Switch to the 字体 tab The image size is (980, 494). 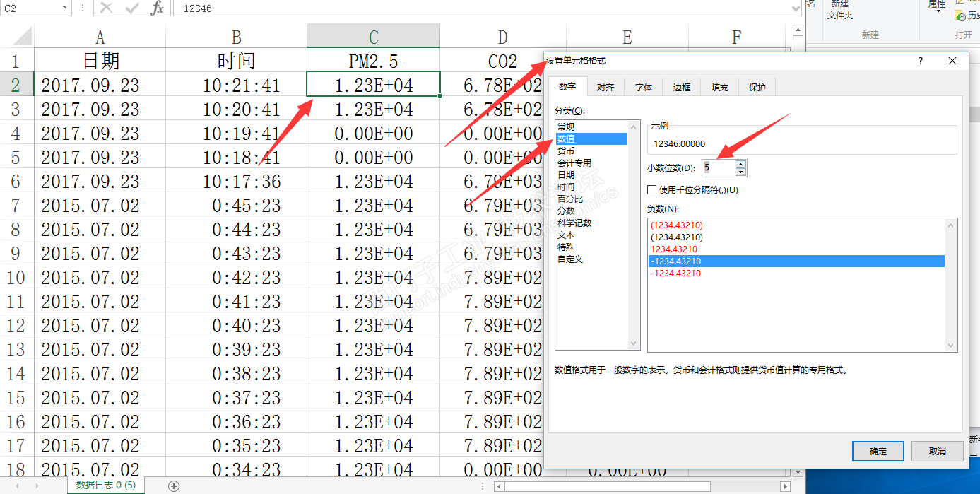pyautogui.click(x=643, y=88)
